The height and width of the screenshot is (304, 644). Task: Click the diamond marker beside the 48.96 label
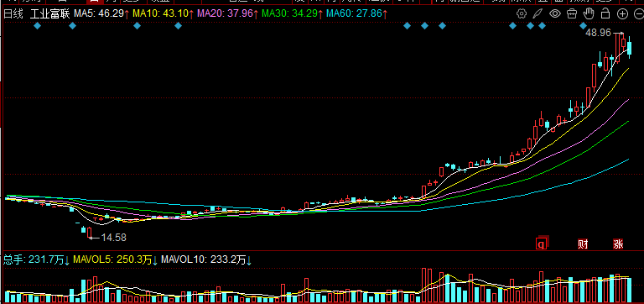(583, 26)
